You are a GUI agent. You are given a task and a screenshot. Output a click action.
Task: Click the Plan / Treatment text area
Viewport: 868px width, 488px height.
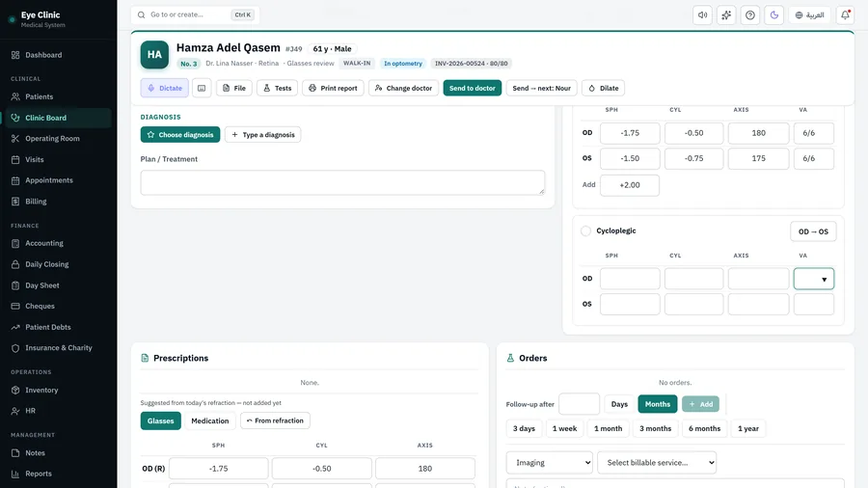point(342,182)
